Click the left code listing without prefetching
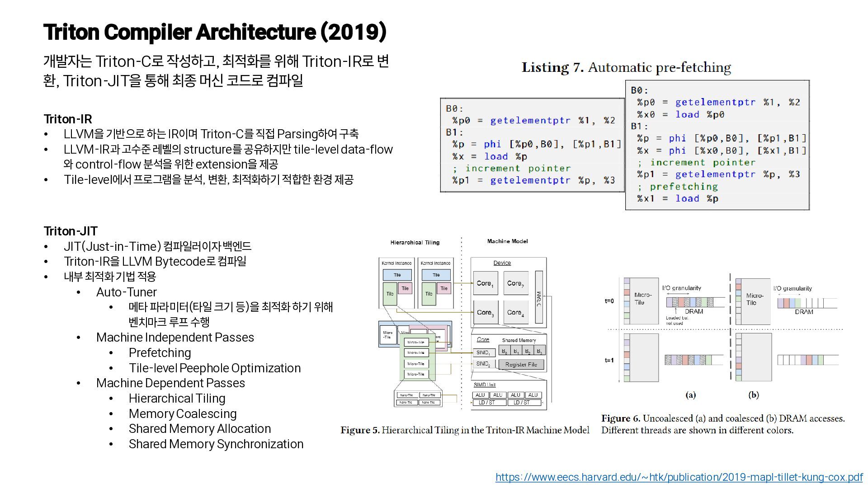Viewport: 868px width, 488px height. [x=532, y=145]
